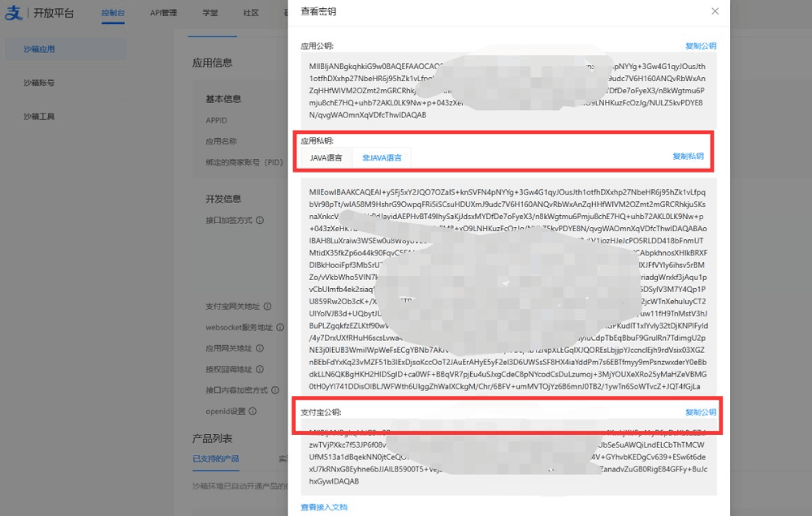The image size is (812, 516).
Task: Switch to the JAVA语言 private key tab
Action: coord(326,157)
